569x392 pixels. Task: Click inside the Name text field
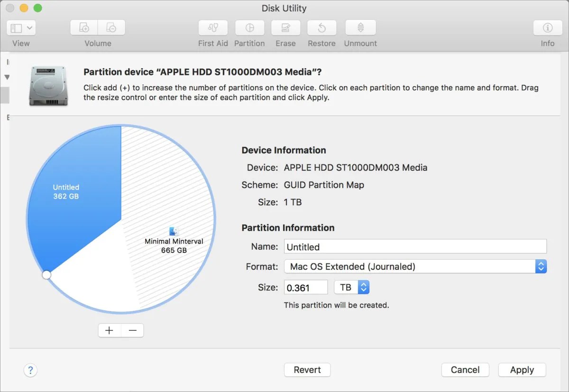[x=415, y=246]
